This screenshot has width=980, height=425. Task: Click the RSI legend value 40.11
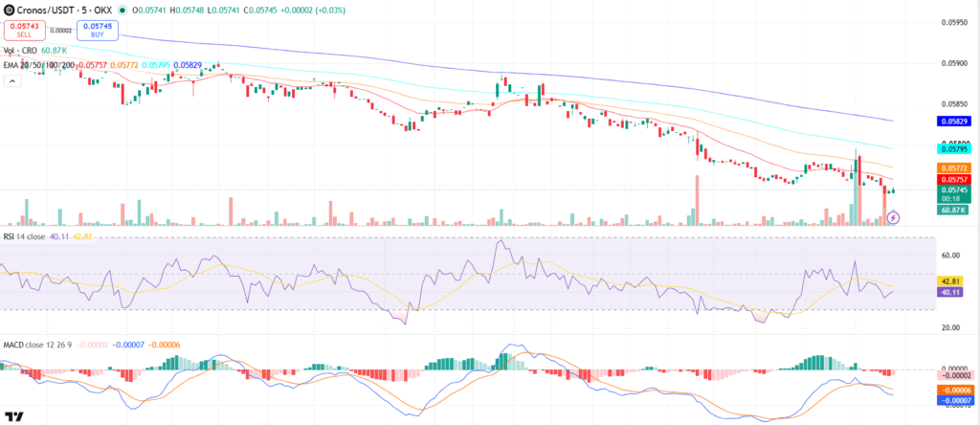coord(59,236)
